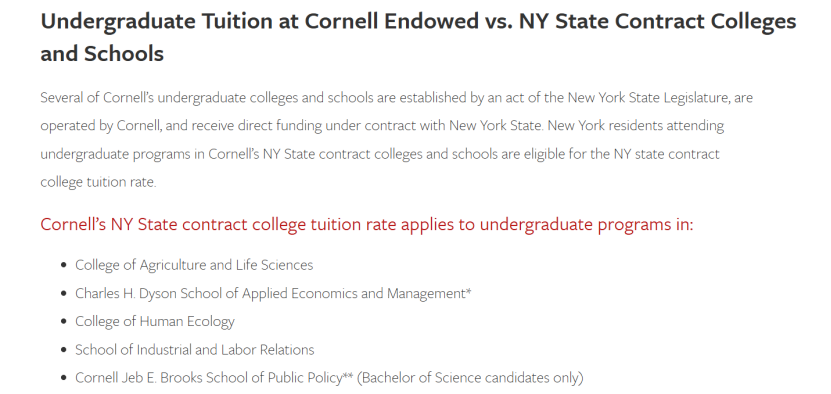Select 'College of Agriculture and Life Sciences' item
Image resolution: width=831 pixels, height=394 pixels.
(x=194, y=265)
